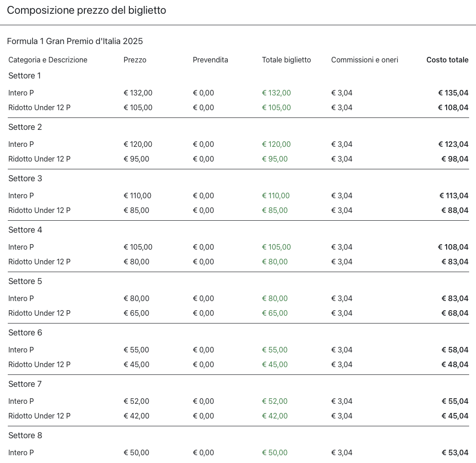Select the € 110,00 price in the Prezzo column
Screen dimensions: 476x463
[138, 195]
